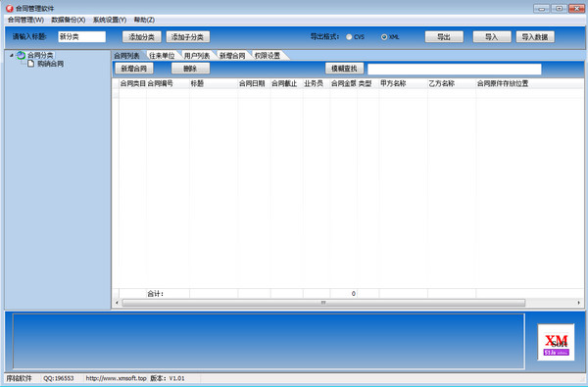Click the 合同分类 tree root icon
The width and height of the screenshot is (588, 387).
21,56
